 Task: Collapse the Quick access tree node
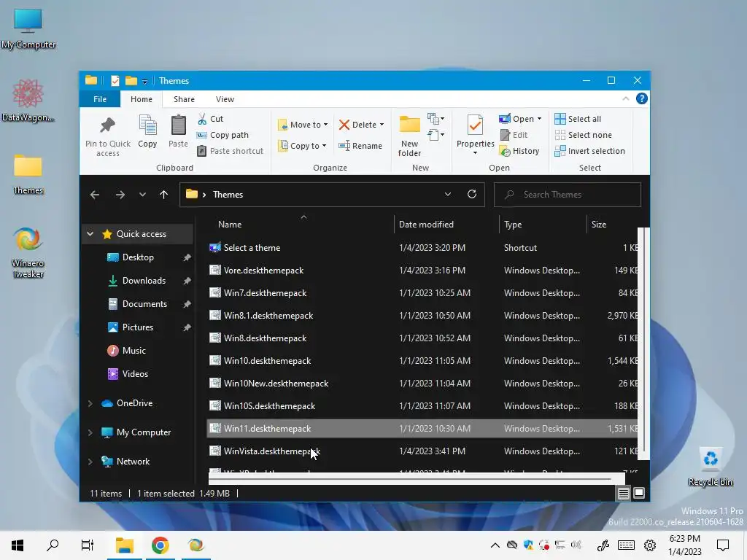[90, 234]
